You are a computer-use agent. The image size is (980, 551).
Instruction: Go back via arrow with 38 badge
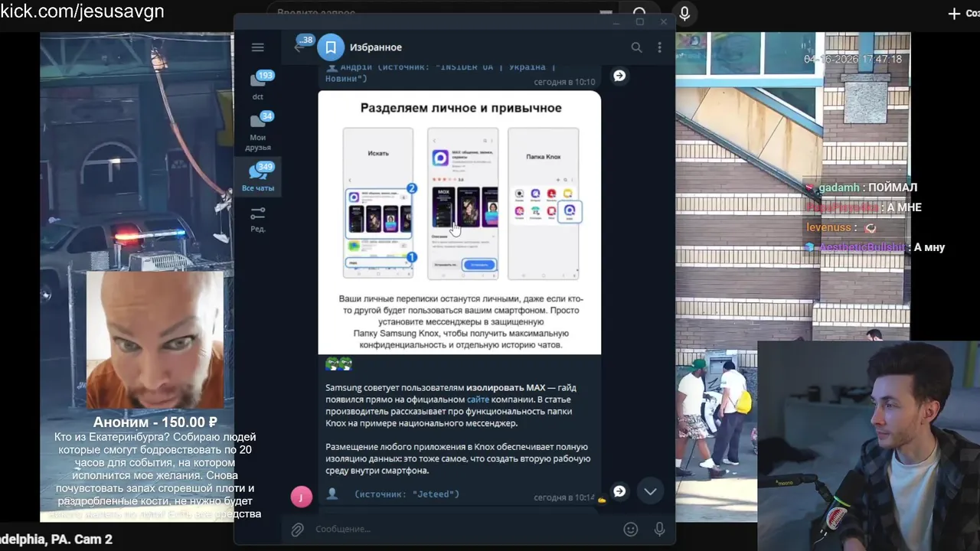coord(299,47)
